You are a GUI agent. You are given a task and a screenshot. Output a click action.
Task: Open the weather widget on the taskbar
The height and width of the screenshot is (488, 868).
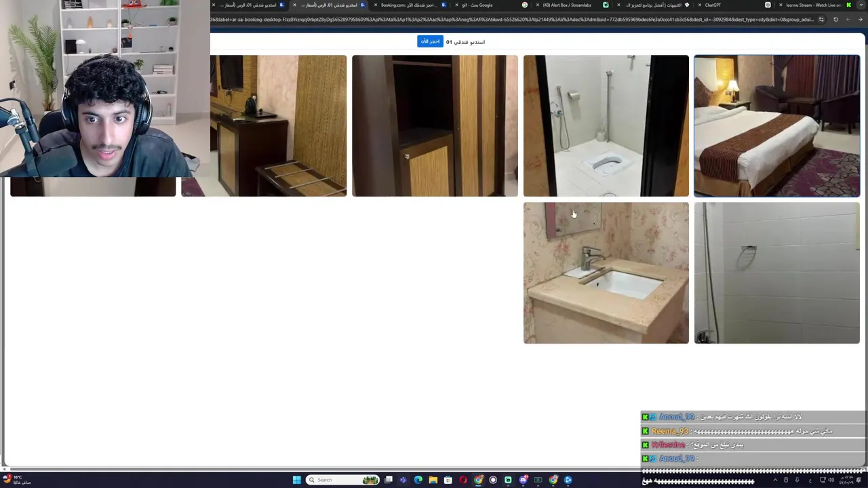[16, 480]
